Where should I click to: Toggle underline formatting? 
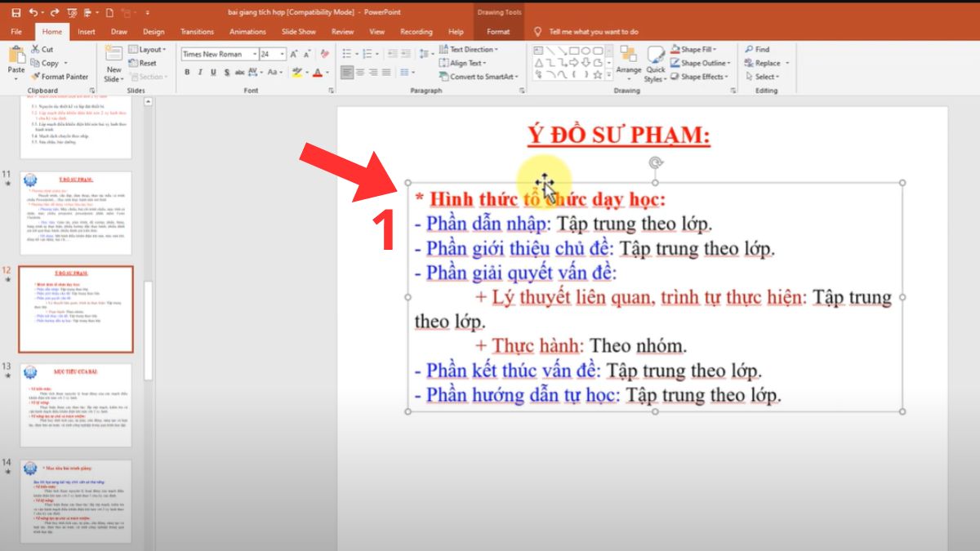coord(213,72)
